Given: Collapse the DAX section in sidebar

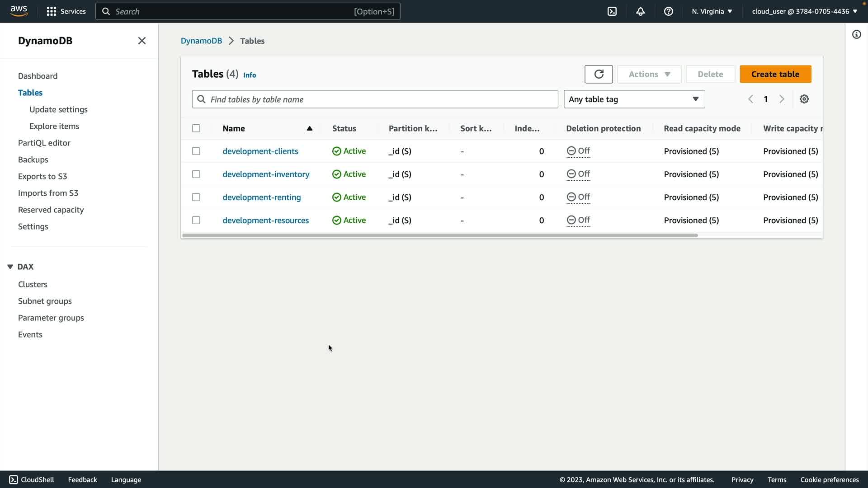Looking at the screenshot, I should point(10,267).
